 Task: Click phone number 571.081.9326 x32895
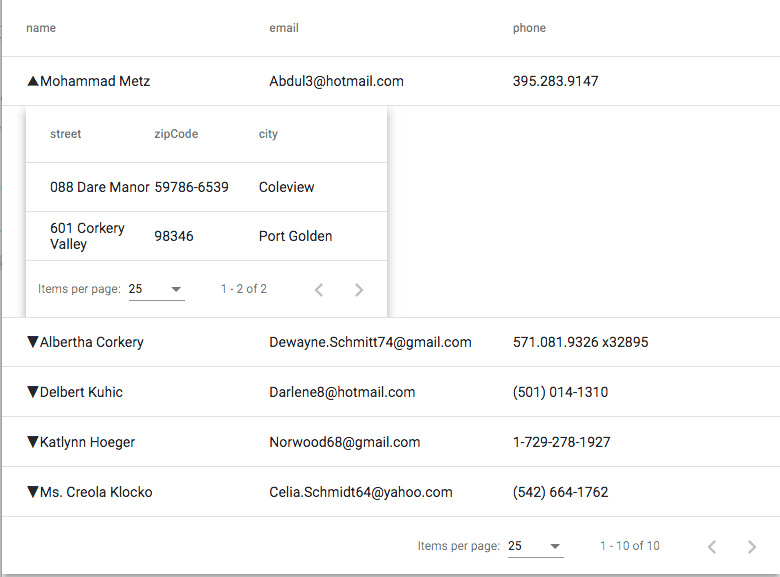tap(580, 342)
